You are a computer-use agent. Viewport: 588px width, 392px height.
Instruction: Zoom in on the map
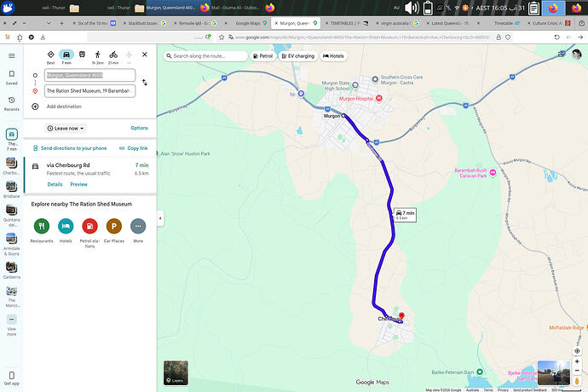577,361
